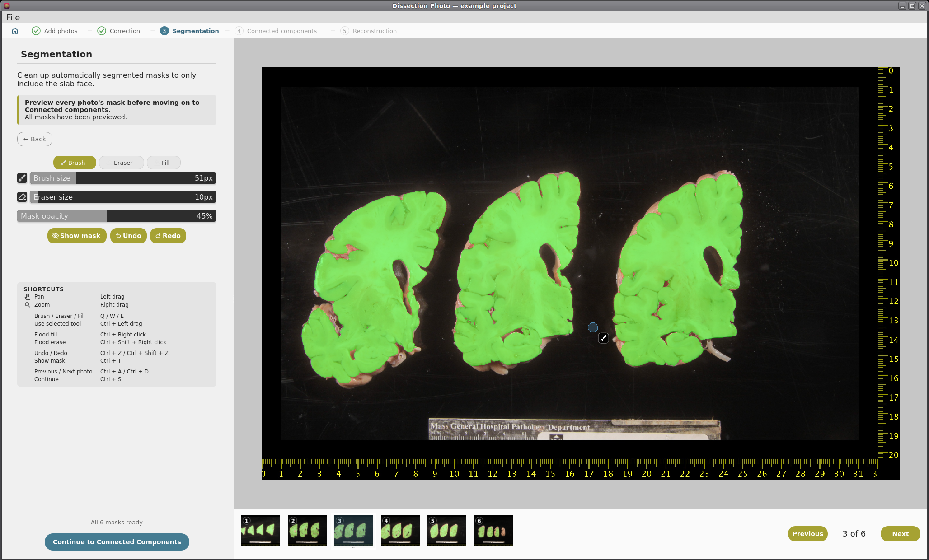Viewport: 929px width, 560px height.
Task: Go to the Previous photo
Action: pyautogui.click(x=808, y=534)
